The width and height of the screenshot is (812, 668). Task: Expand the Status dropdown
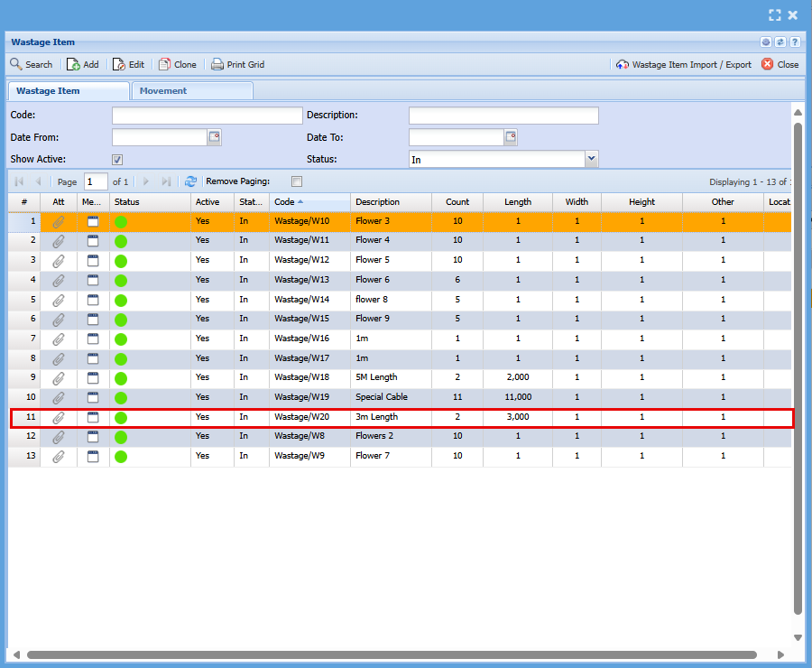[x=592, y=159]
